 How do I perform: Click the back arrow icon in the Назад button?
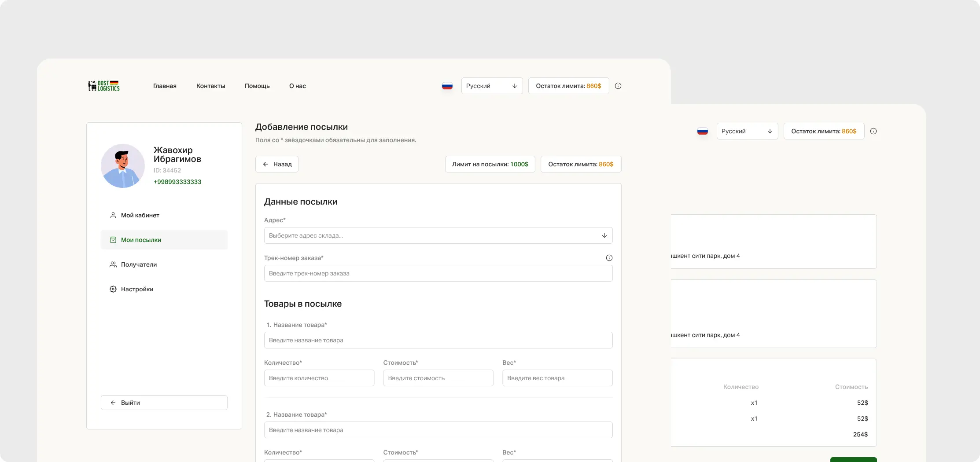pos(265,164)
